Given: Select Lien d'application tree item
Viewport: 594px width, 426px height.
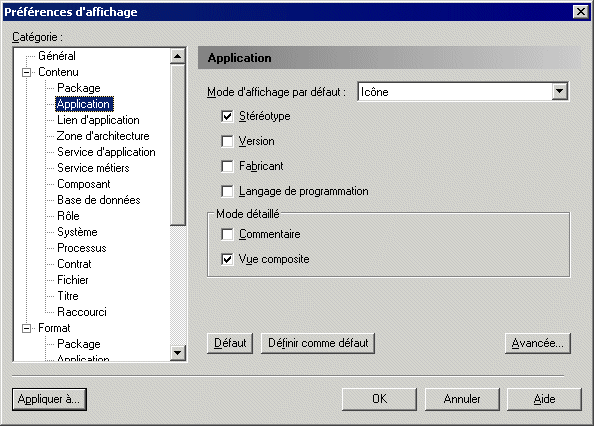Looking at the screenshot, I should [98, 120].
